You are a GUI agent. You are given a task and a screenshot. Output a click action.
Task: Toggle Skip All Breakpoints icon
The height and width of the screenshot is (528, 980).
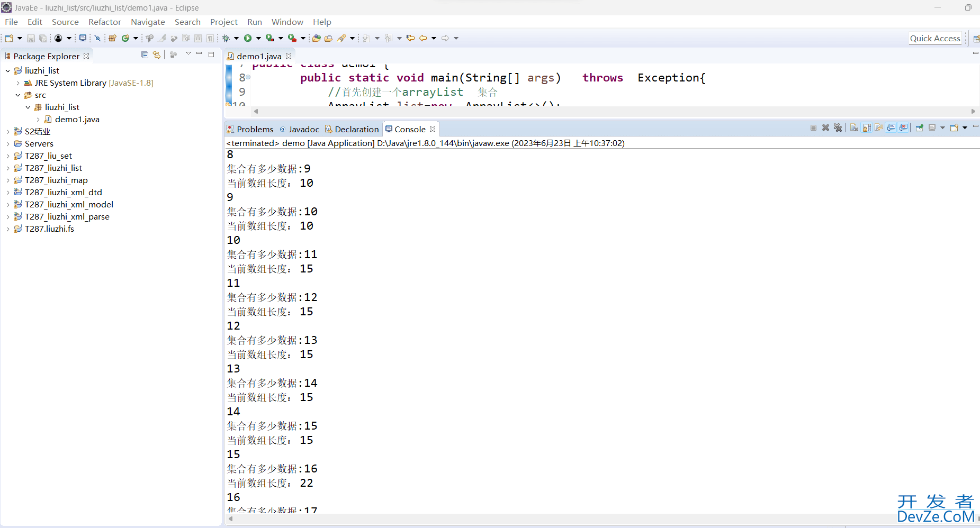(x=97, y=38)
